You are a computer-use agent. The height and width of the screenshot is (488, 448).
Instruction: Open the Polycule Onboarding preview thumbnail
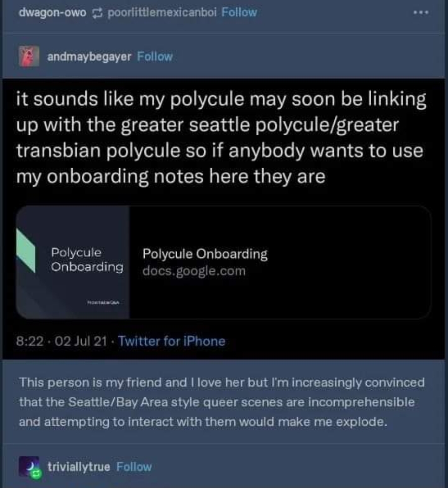pos(73,262)
